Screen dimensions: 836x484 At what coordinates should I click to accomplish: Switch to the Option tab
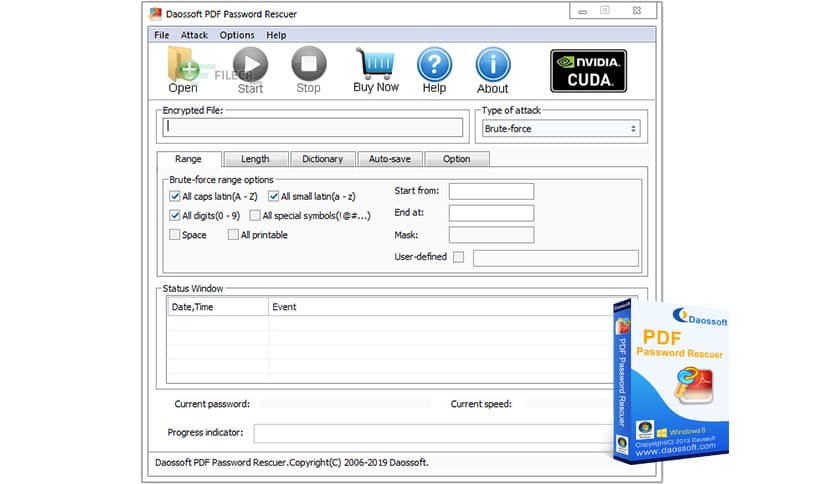click(457, 159)
